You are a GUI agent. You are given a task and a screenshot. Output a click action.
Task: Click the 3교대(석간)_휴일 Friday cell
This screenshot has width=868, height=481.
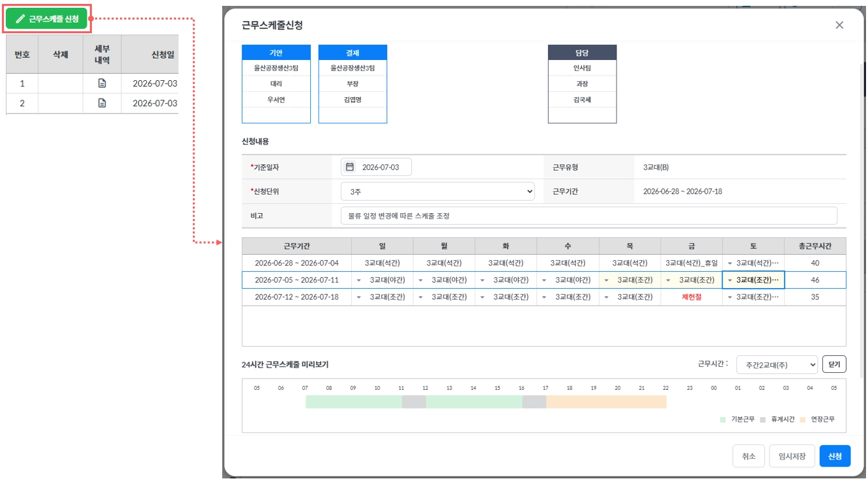click(x=691, y=263)
